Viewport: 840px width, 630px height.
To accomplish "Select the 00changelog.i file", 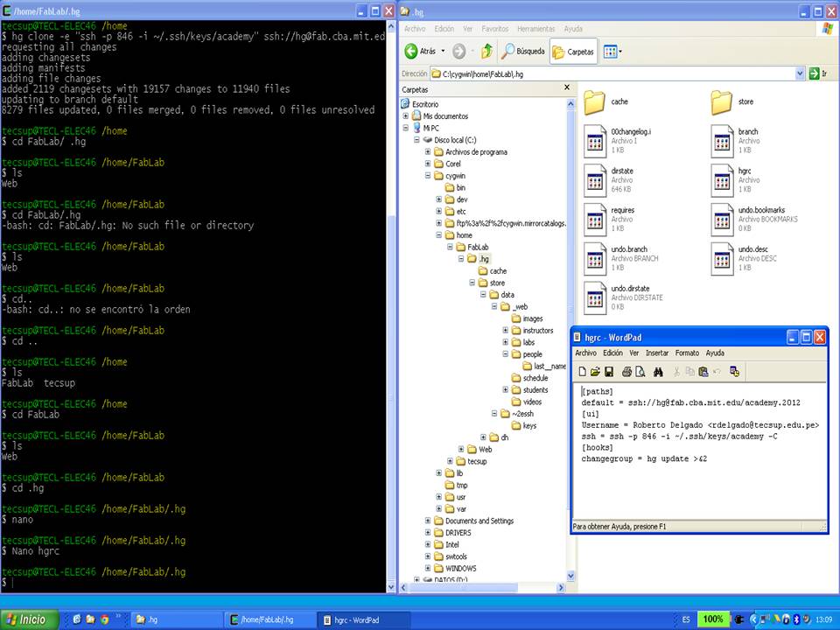I will click(618, 141).
